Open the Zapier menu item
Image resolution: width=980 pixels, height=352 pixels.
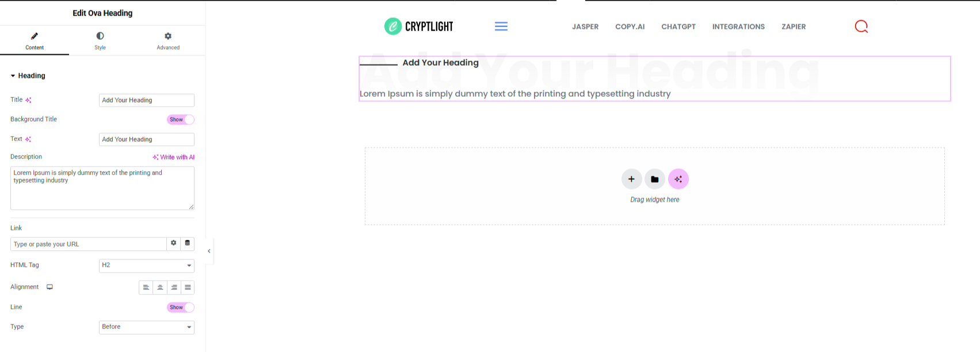(794, 27)
